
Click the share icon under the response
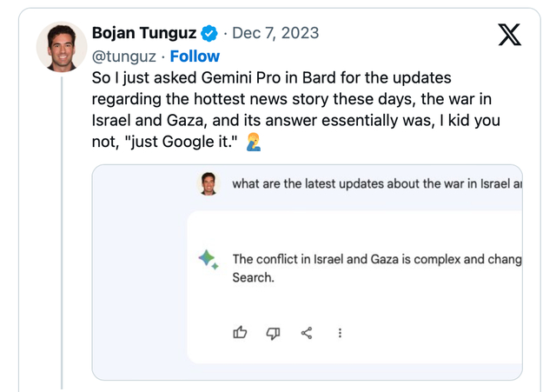click(x=307, y=332)
